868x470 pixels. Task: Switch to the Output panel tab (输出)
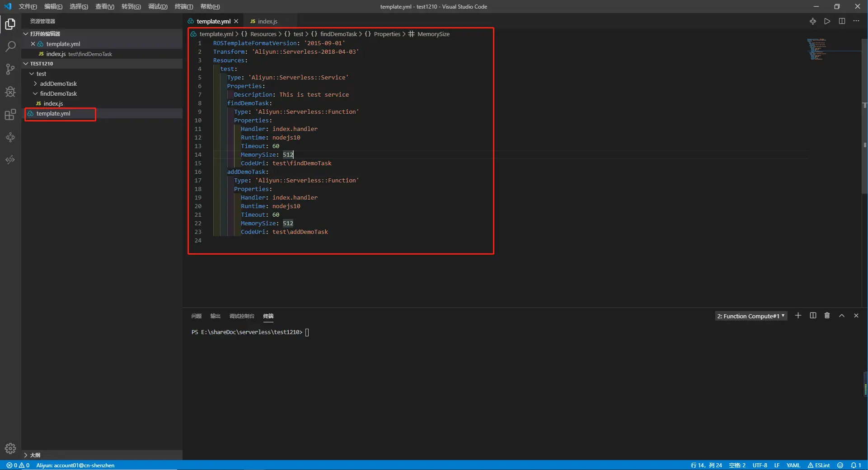pyautogui.click(x=215, y=316)
